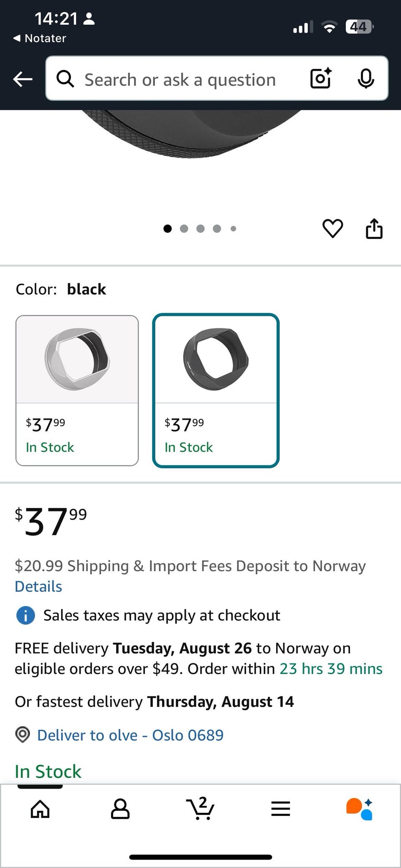This screenshot has height=868, width=401.
Task: Launch the Rufus AI assistant icon
Action: [359, 809]
